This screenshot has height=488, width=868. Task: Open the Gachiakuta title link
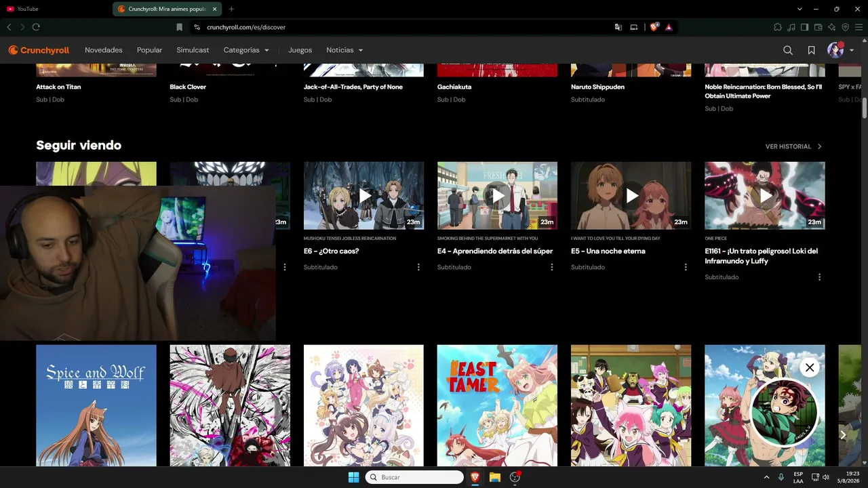(454, 87)
